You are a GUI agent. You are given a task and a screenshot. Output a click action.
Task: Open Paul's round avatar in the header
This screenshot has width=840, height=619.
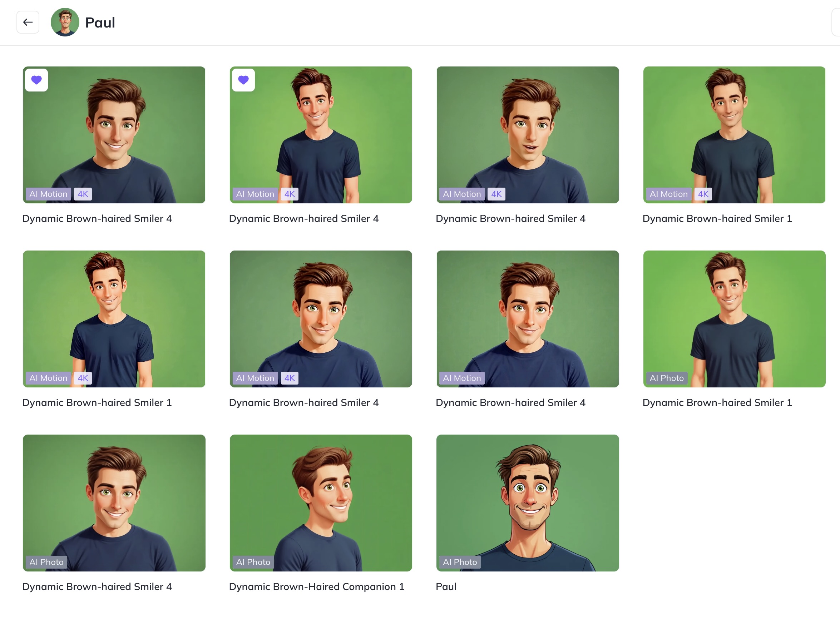[65, 22]
